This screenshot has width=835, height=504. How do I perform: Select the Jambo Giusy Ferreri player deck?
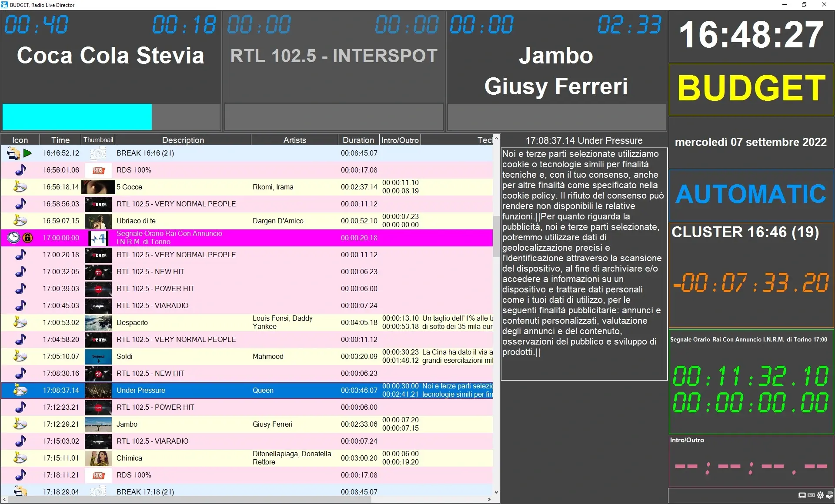point(556,70)
